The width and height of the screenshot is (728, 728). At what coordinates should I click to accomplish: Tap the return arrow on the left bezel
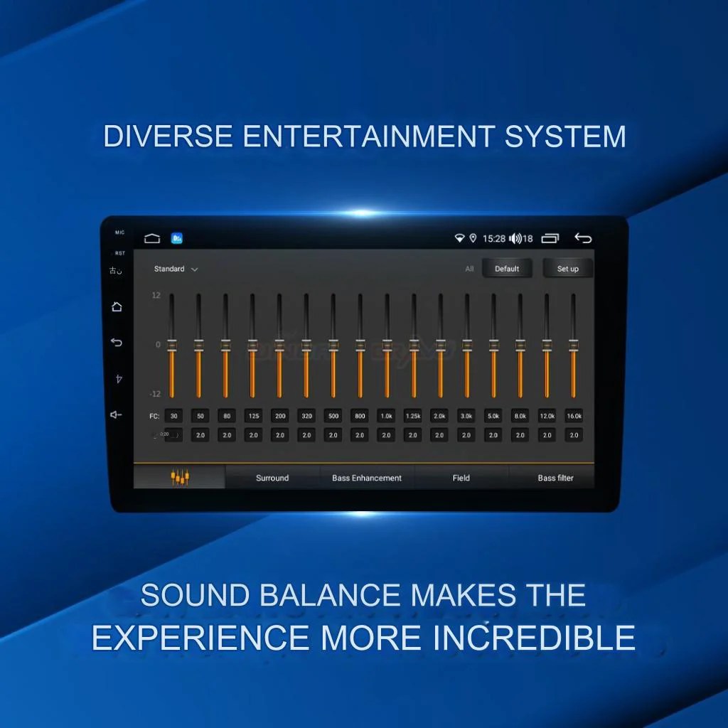pyautogui.click(x=117, y=343)
